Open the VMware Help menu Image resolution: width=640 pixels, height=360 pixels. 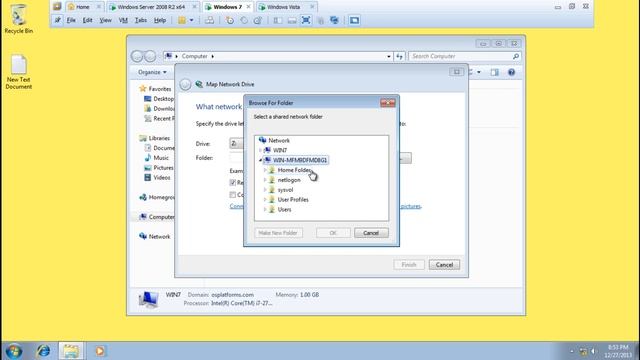click(x=160, y=20)
